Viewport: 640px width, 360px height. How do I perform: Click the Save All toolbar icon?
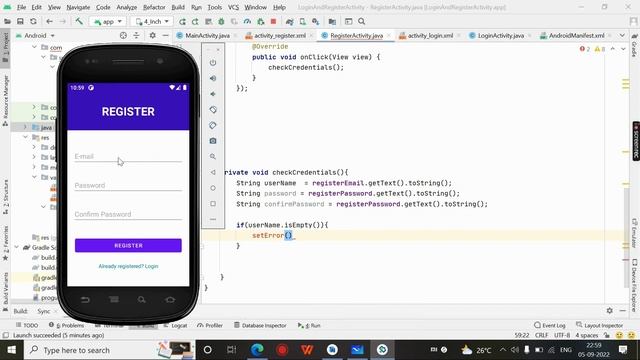coord(20,22)
